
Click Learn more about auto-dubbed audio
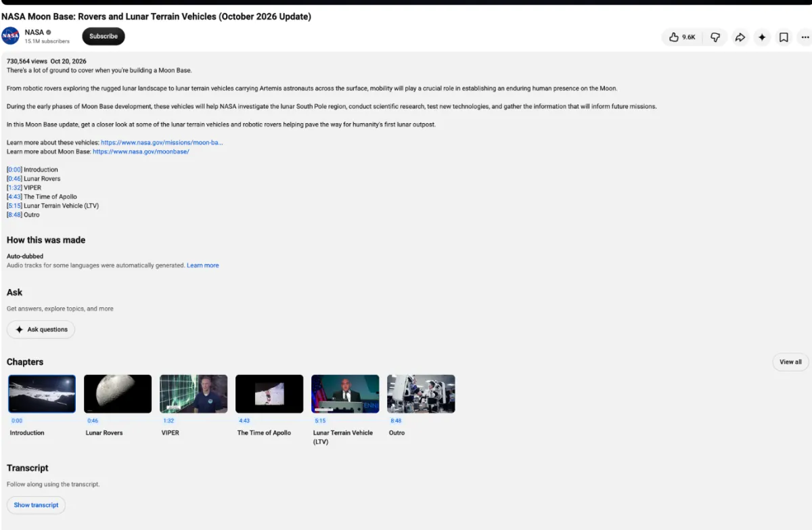(x=203, y=265)
